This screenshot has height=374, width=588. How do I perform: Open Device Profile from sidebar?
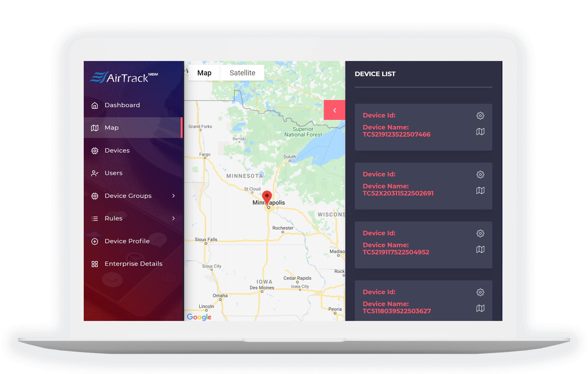tap(133, 241)
